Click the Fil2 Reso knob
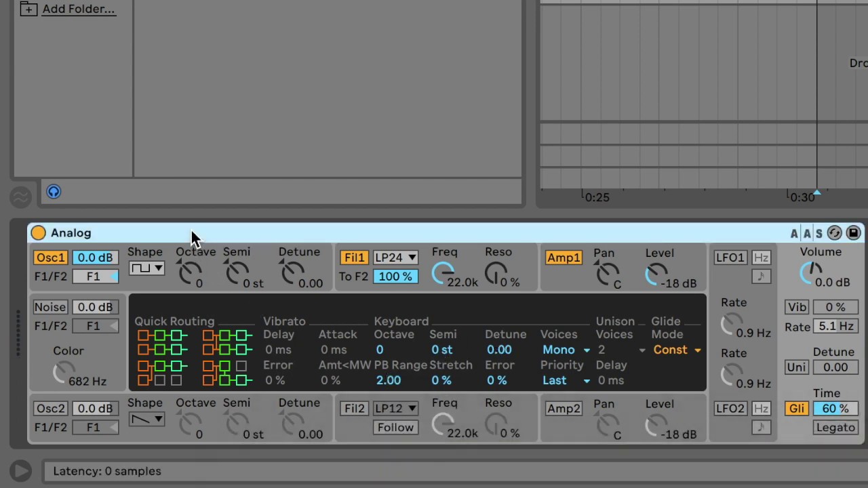Viewport: 868px width, 488px height. point(495,424)
